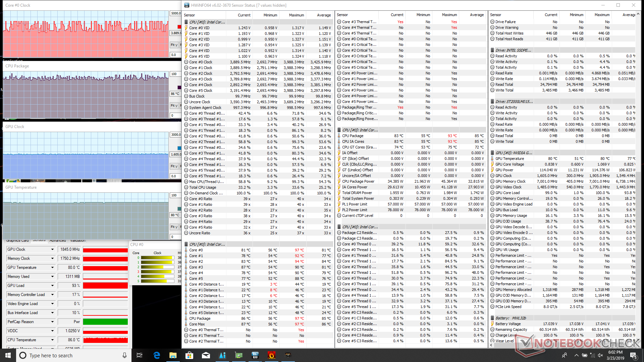Switch to the Validation tab
This screenshot has width=644, height=362.
(77, 241)
